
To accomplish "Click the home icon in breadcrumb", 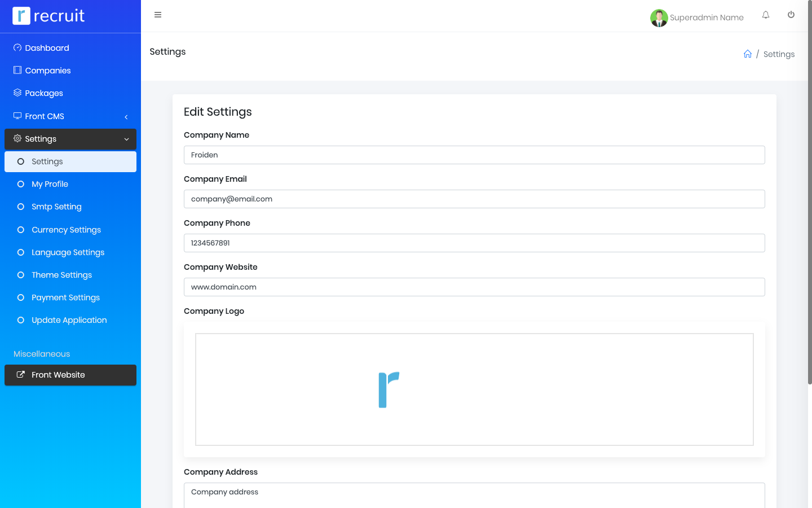I will point(747,54).
